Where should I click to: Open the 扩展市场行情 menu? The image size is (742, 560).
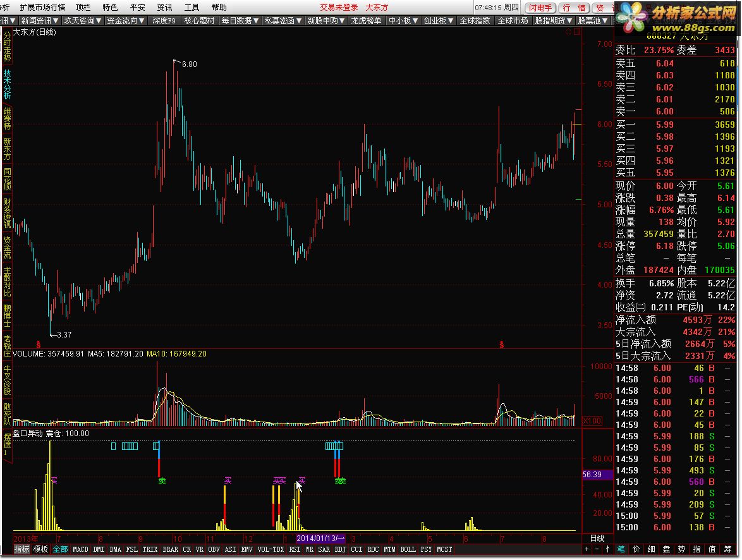pos(42,7)
